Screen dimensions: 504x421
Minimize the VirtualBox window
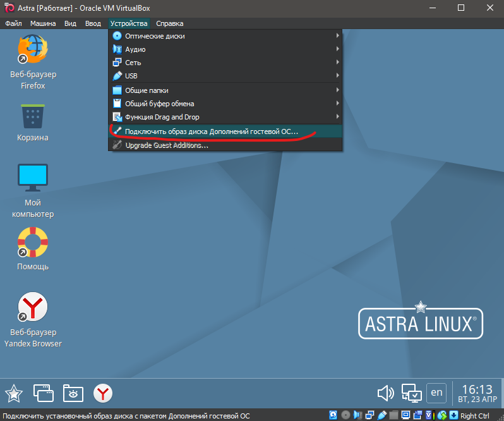point(433,8)
